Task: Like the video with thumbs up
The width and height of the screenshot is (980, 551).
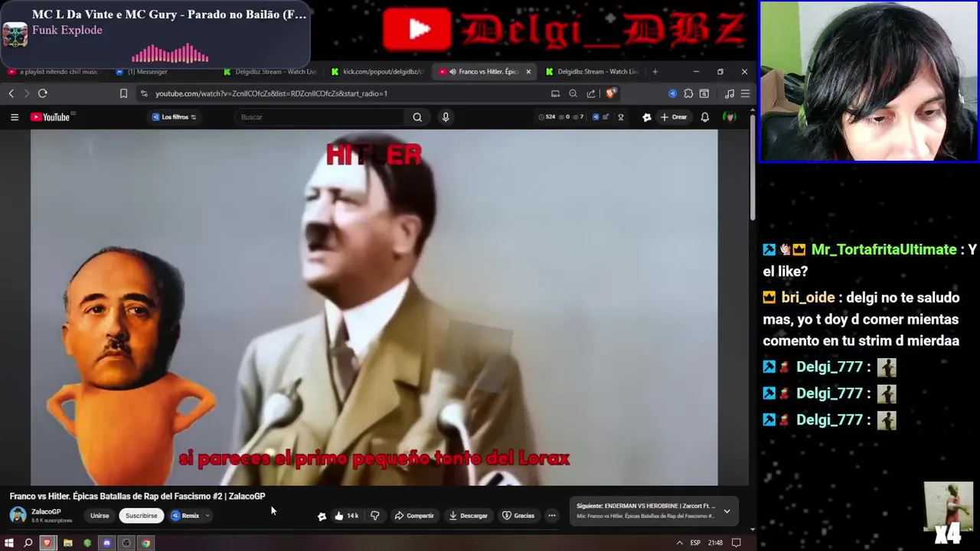Action: click(346, 516)
